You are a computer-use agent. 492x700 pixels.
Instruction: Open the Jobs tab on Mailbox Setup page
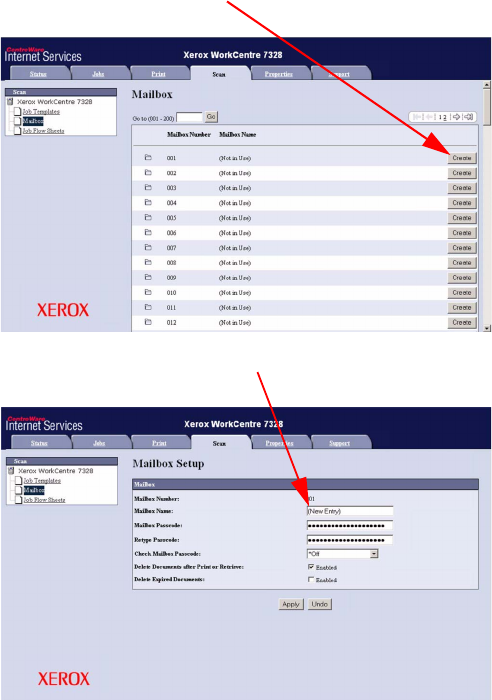99,443
